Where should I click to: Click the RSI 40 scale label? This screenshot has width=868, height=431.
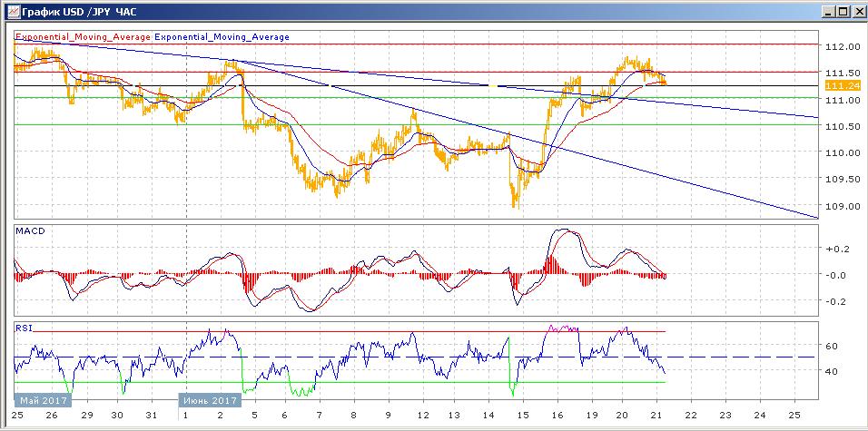click(x=831, y=371)
